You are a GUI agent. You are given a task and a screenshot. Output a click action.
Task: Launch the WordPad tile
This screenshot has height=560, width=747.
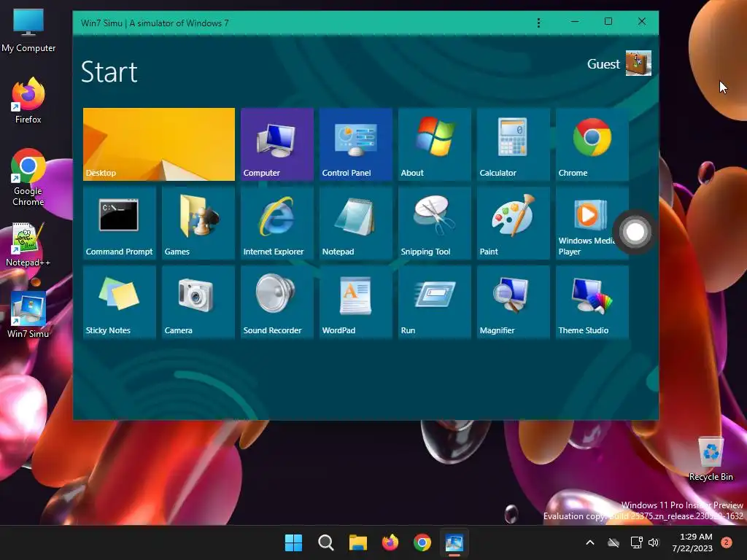(x=356, y=302)
